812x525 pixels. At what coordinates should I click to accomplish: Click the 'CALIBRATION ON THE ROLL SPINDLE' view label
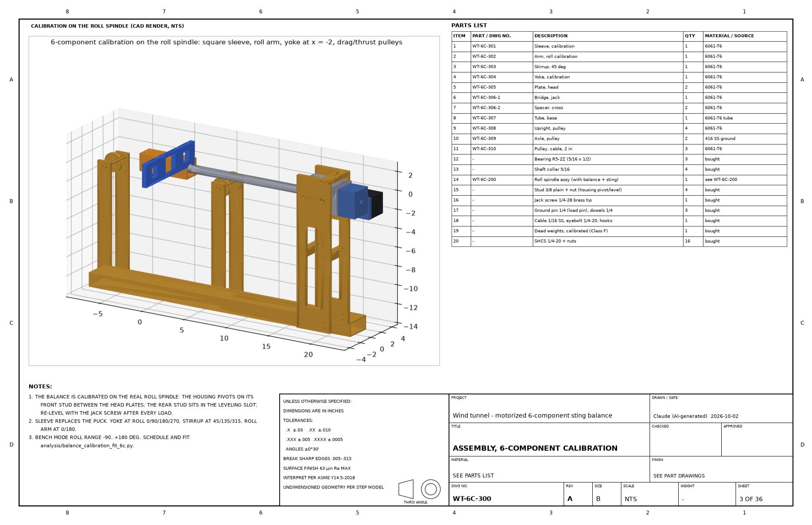click(x=107, y=26)
